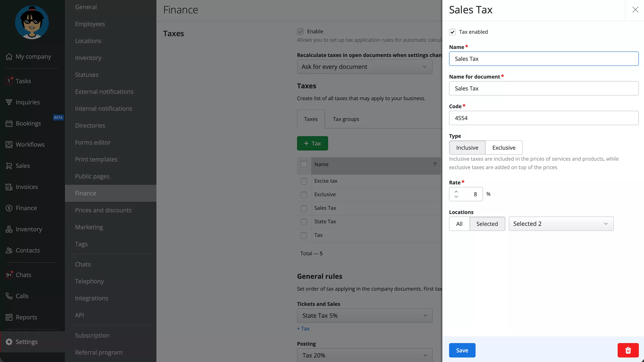
Task: Click the Inquiries funnel icon
Action: coord(9,102)
